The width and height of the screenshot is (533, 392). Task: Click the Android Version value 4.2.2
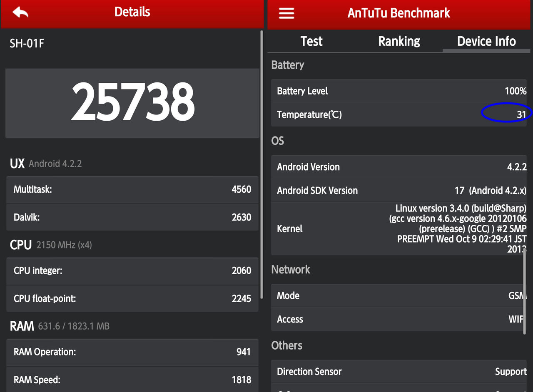[x=517, y=167]
